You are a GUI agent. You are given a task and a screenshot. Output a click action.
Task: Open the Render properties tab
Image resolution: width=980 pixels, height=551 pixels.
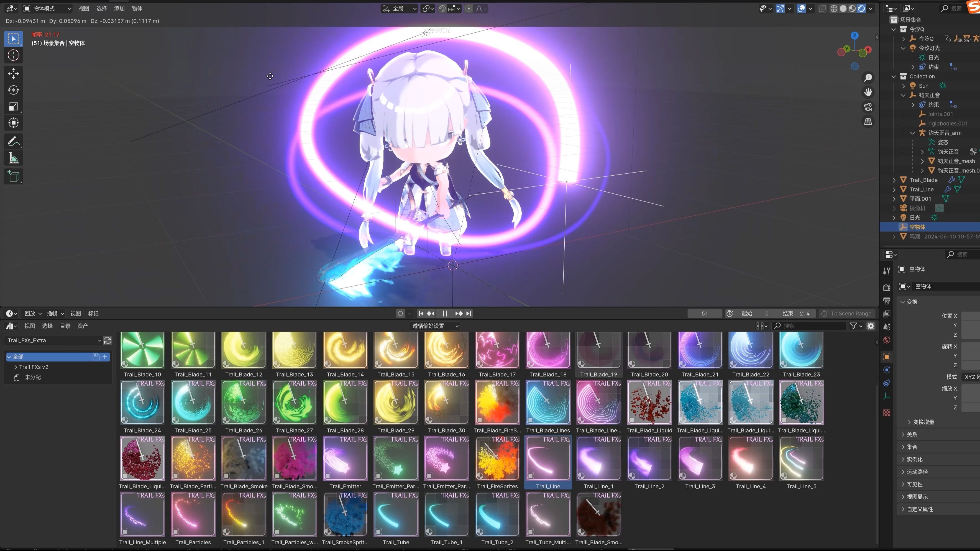[x=887, y=288]
